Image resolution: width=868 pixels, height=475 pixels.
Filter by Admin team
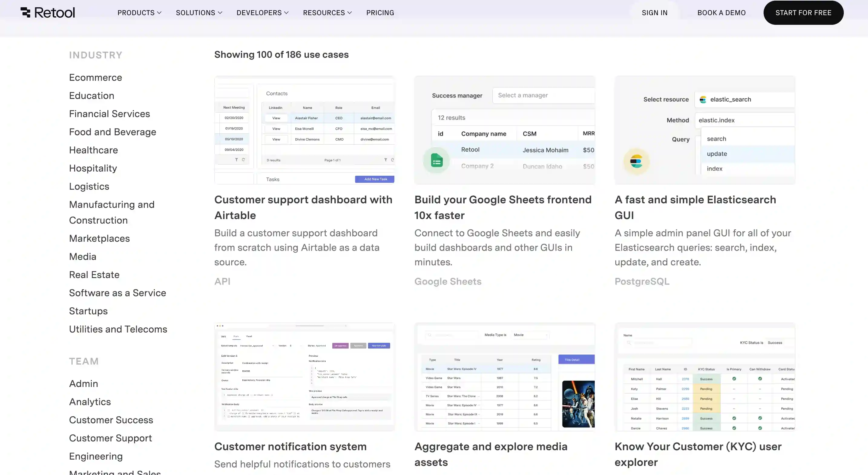[84, 384]
